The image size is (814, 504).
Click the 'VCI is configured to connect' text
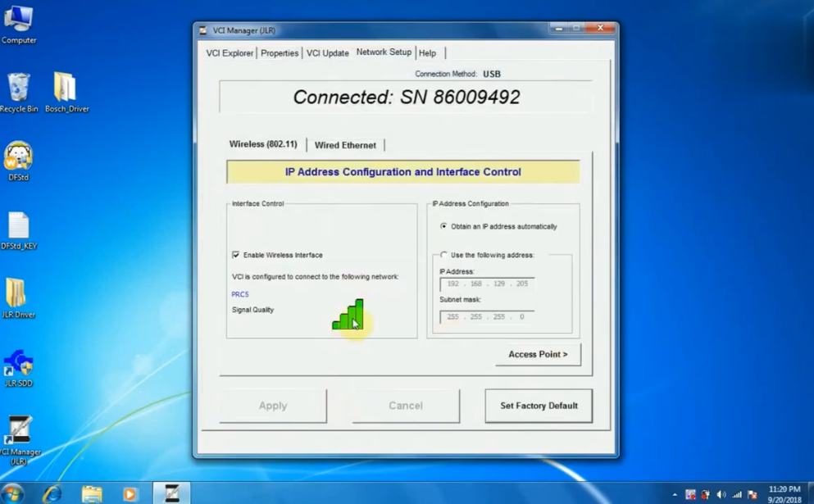pos(315,277)
